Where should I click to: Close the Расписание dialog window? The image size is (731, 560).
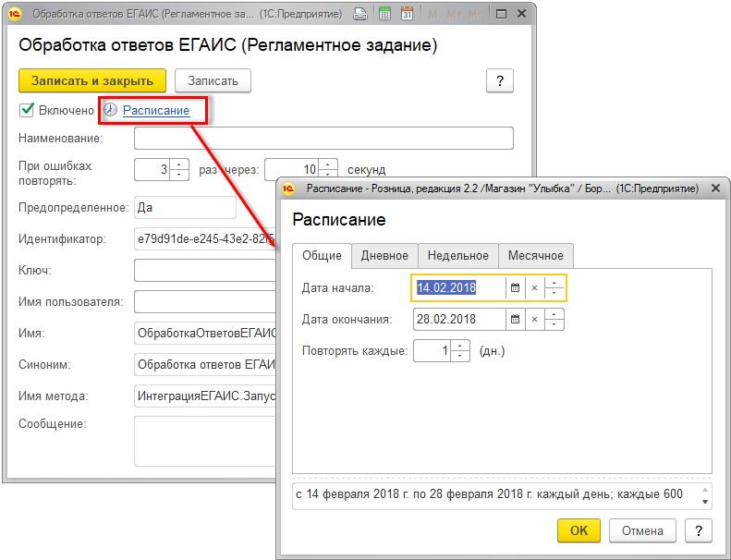pyautogui.click(x=715, y=189)
